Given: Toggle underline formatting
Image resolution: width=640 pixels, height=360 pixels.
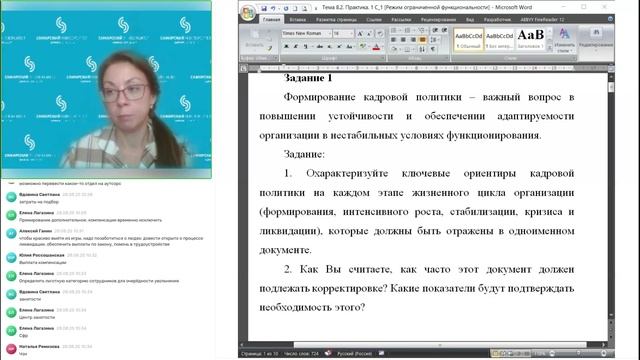Looking at the screenshot, I should click(x=305, y=47).
